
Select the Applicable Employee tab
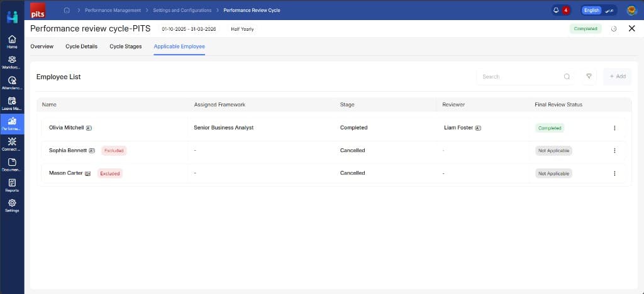tap(179, 46)
